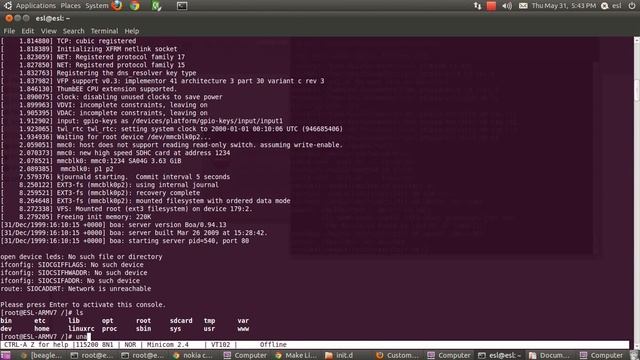This screenshot has height=360, width=640.
Task: Launch Firefox from the top panel
Action: pos(117,5)
